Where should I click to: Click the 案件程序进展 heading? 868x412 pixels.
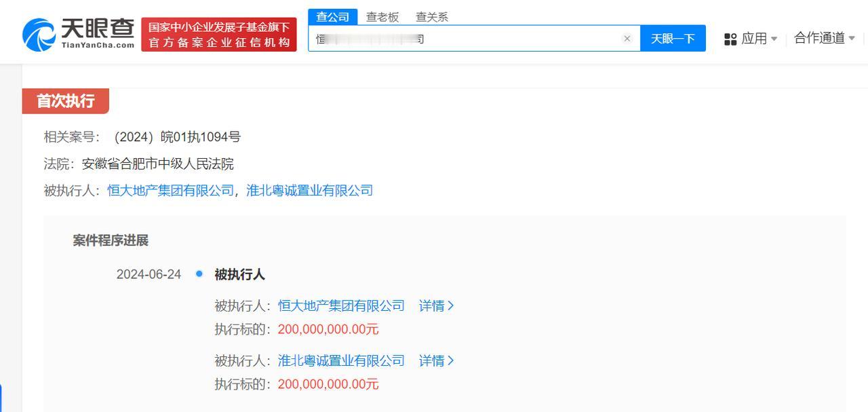[111, 240]
